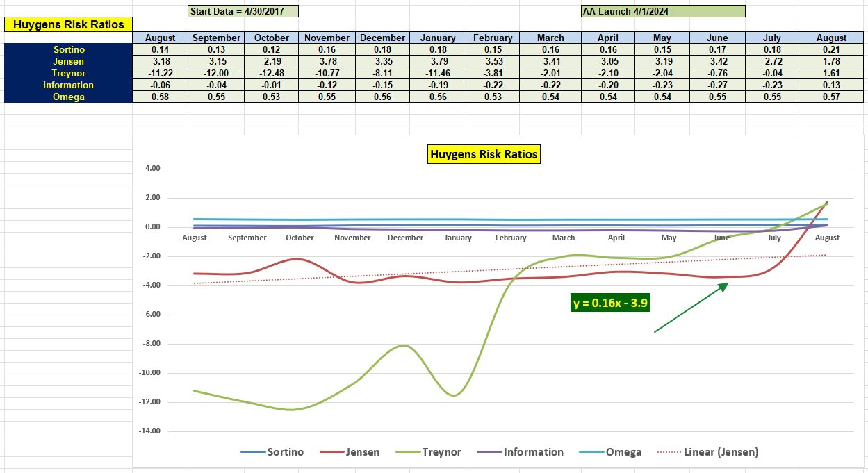Screen dimensions: 868x473
Task: Click the January column header
Action: pyautogui.click(x=437, y=38)
